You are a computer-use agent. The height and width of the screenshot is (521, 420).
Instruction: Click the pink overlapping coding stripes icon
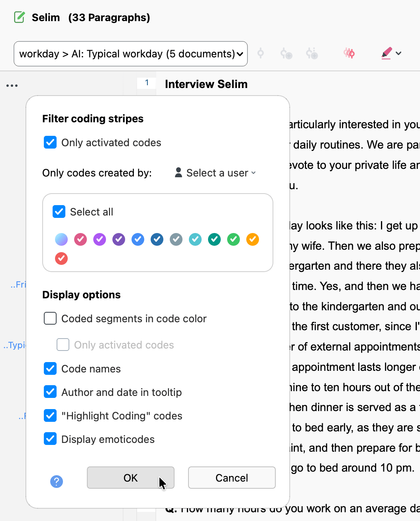[349, 53]
